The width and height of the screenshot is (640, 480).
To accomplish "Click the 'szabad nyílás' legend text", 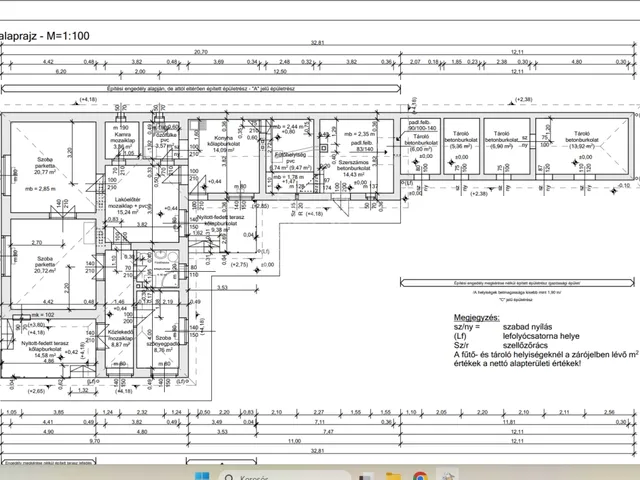I will tap(527, 327).
